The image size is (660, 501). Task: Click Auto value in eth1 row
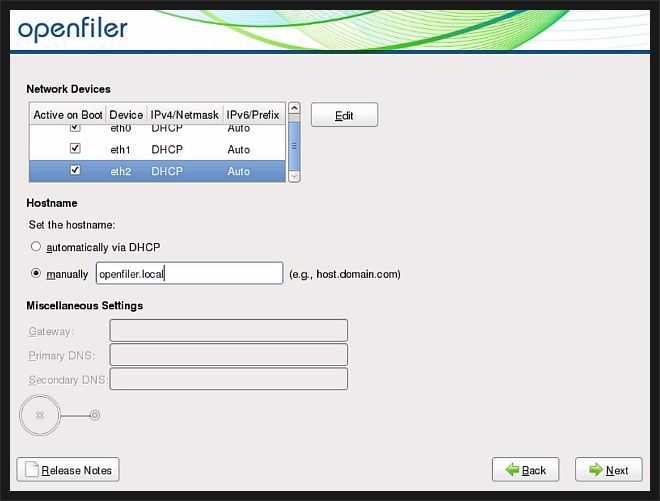click(x=239, y=149)
